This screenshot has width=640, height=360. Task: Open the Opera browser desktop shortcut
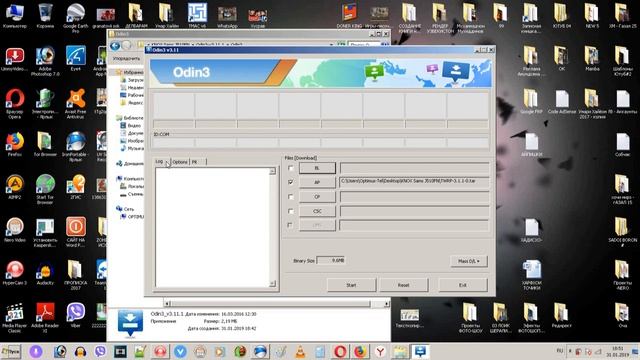click(x=15, y=104)
